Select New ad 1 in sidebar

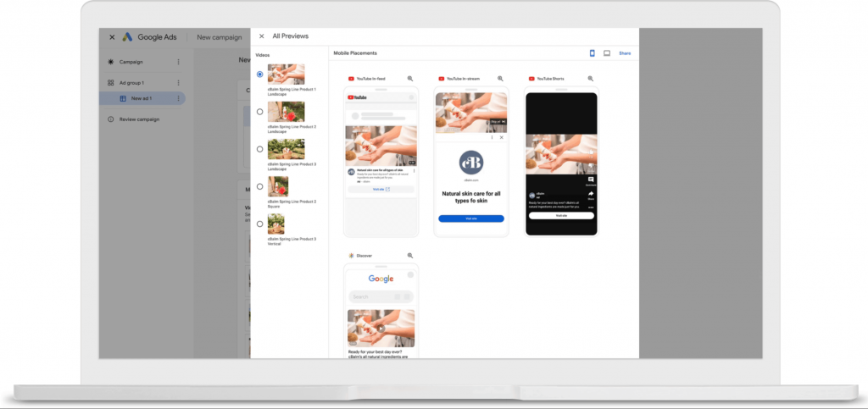tap(142, 98)
